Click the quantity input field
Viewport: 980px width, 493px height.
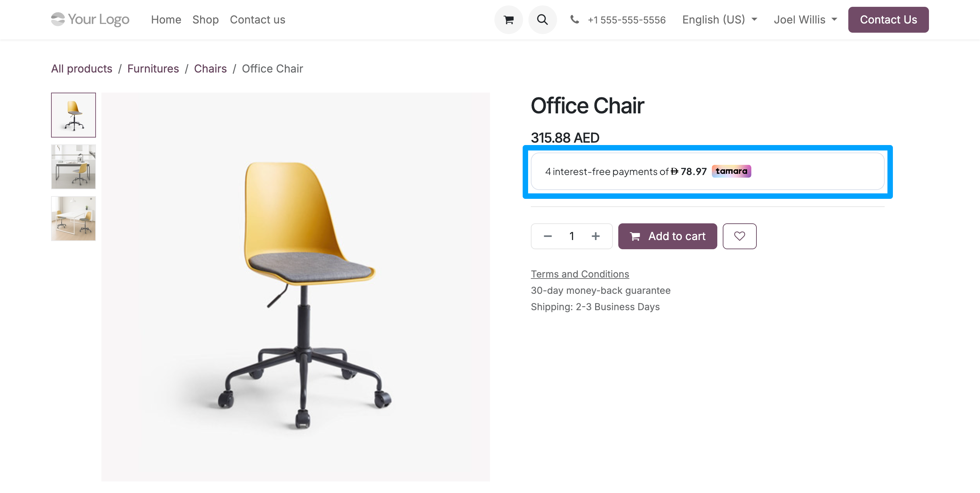coord(571,236)
